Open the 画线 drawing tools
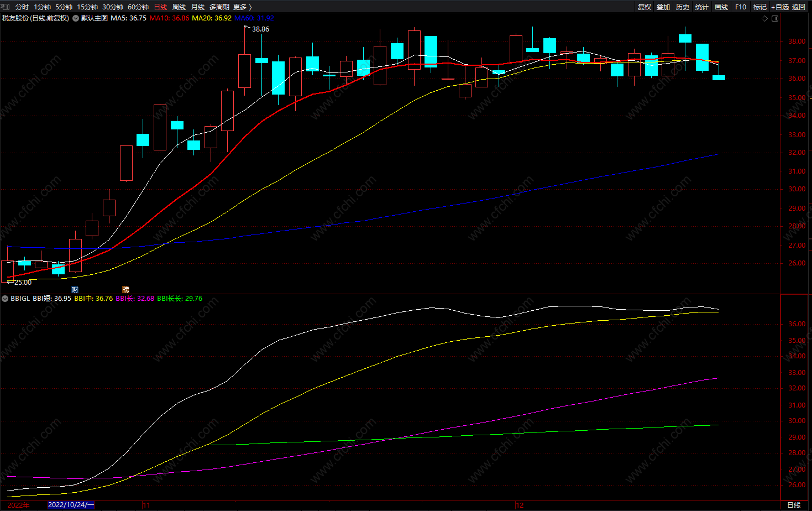Viewport: 812px width, 511px height. point(721,7)
